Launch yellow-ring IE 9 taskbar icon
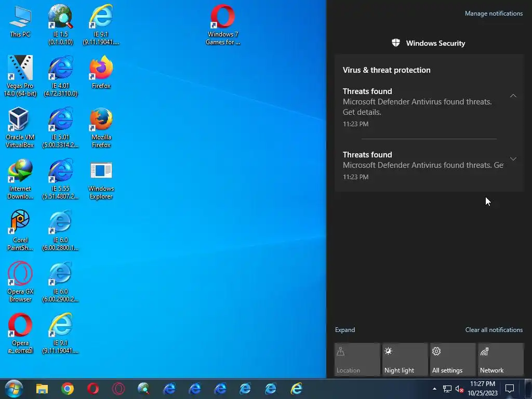The width and height of the screenshot is (532, 399). pyautogui.click(x=296, y=389)
